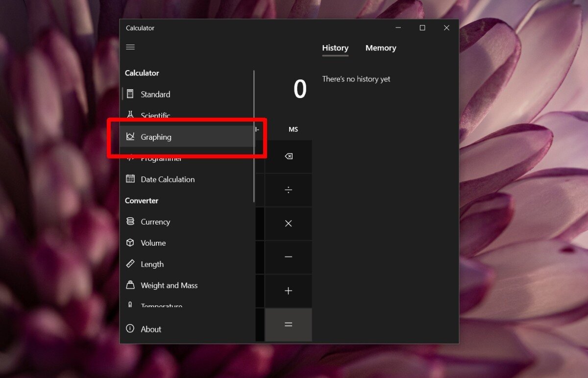Open the Volume converter
This screenshot has height=378, width=588.
tap(153, 243)
